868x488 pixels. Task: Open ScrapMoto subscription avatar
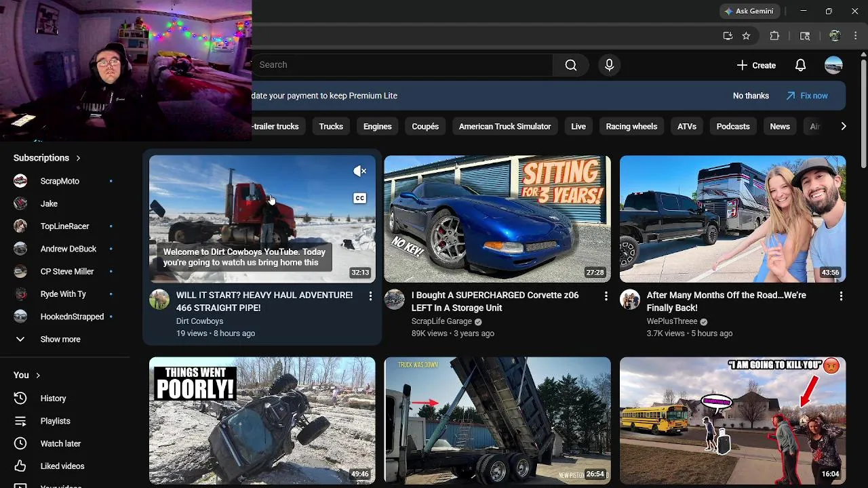click(x=20, y=181)
